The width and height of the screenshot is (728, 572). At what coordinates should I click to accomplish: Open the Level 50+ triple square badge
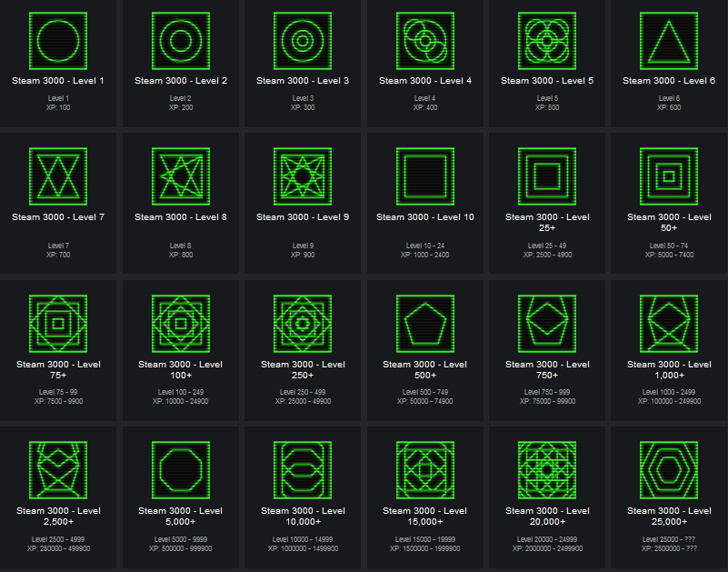pyautogui.click(x=669, y=176)
